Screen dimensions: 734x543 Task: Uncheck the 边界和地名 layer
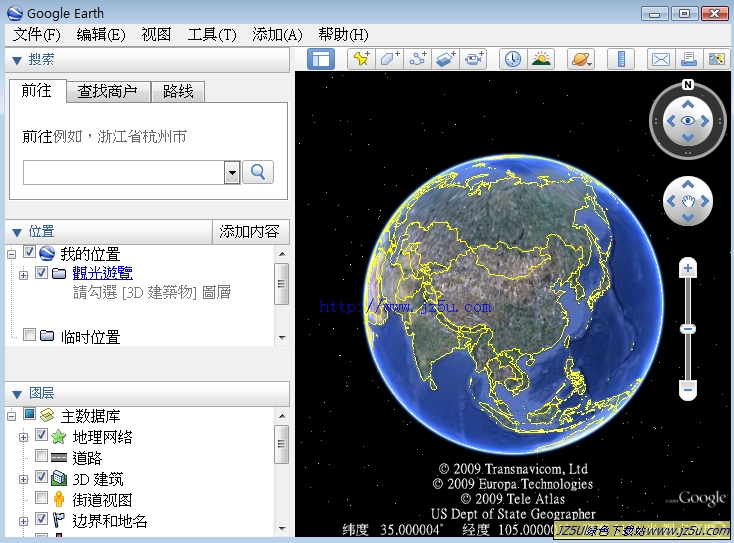click(x=41, y=518)
